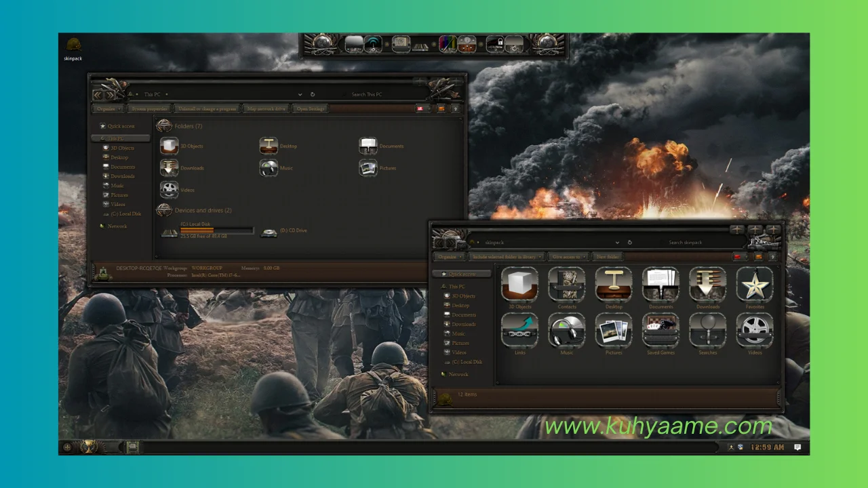Open Videos film reel icon in skinpack window
868x488 pixels.
pos(755,330)
